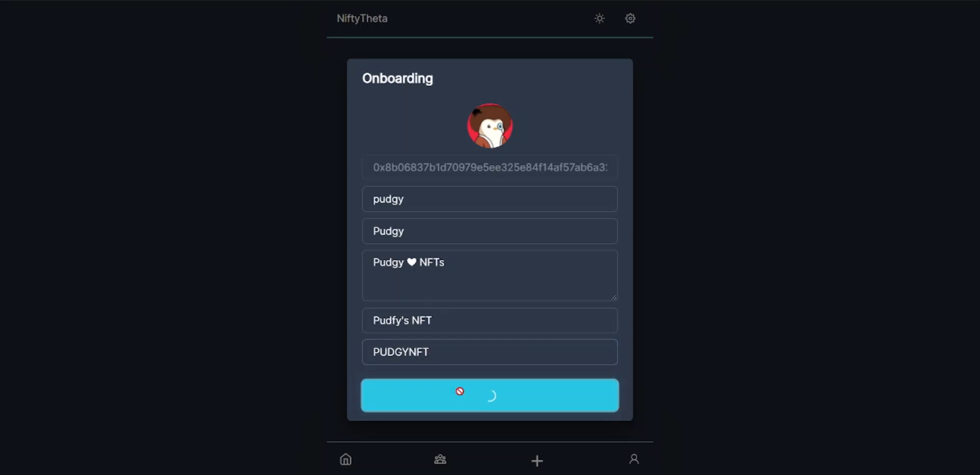Open the community people icon tab

click(x=440, y=459)
